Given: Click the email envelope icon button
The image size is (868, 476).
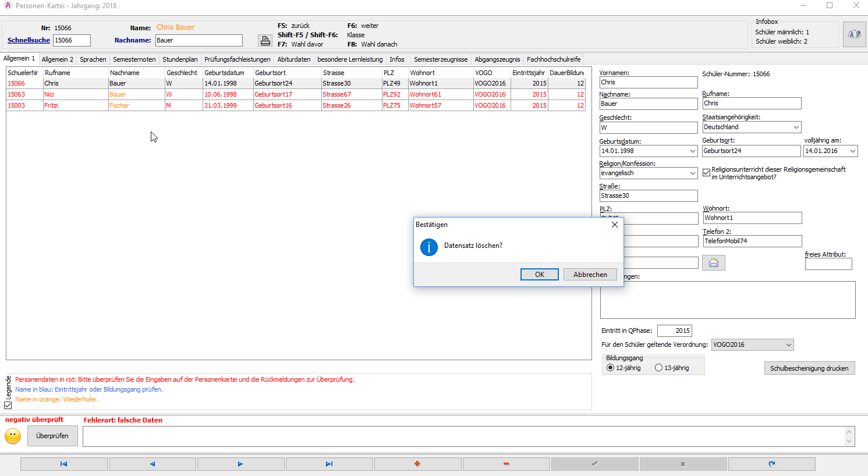Looking at the screenshot, I should (714, 263).
